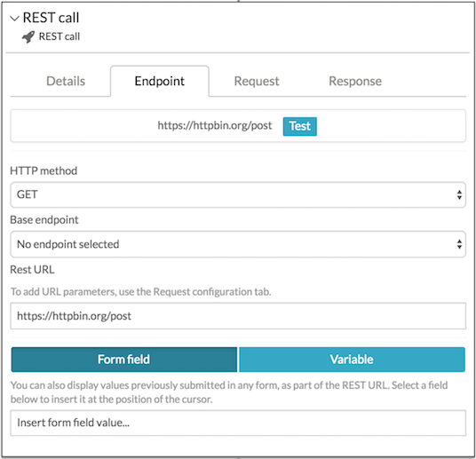This screenshot has height=459, width=476.
Task: Click the Base endpoint selector arrows
Action: click(459, 244)
